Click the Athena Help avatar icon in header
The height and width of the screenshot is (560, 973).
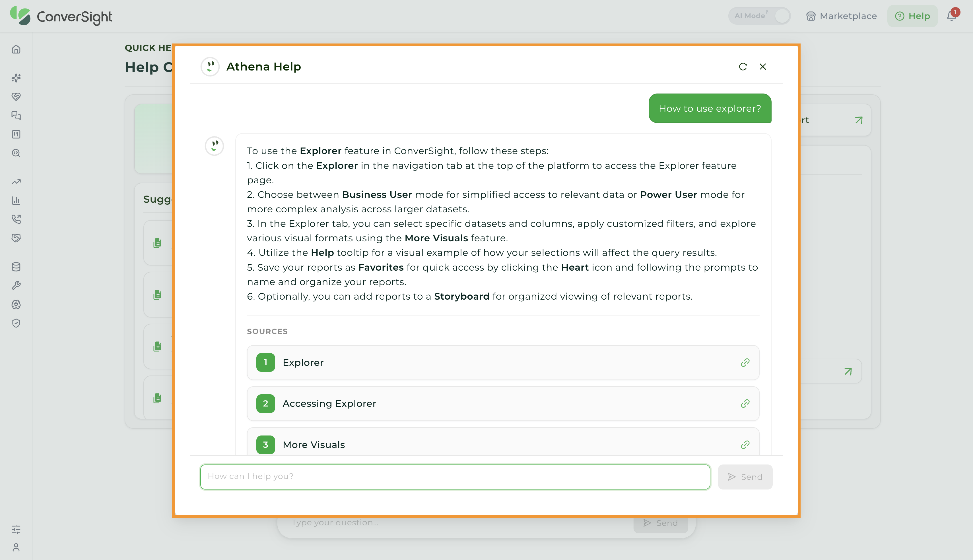[210, 67]
